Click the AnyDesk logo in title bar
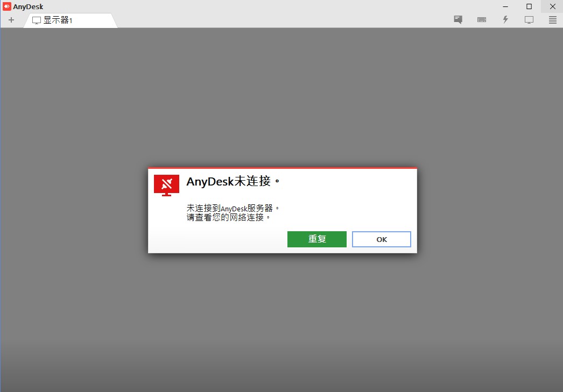The width and height of the screenshot is (563, 392). [x=6, y=6]
